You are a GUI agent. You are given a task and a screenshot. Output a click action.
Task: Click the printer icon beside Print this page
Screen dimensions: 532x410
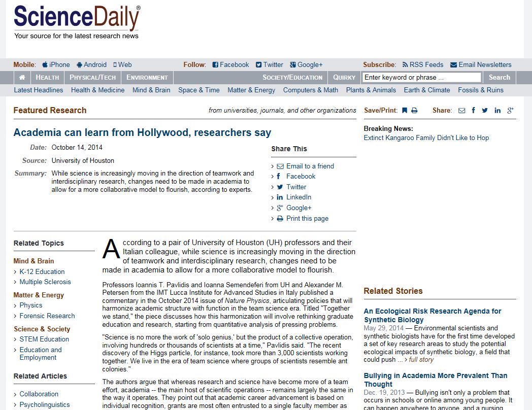coord(280,219)
